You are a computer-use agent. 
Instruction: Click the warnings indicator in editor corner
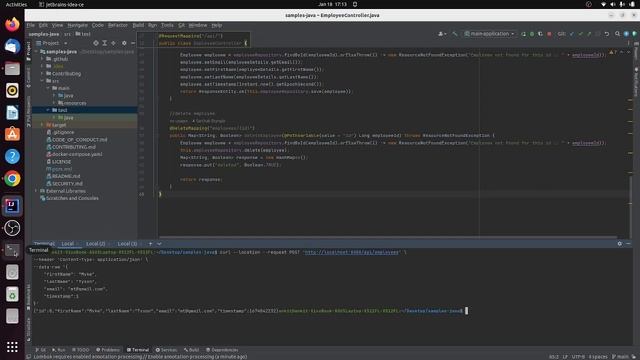pyautogui.click(x=613, y=52)
